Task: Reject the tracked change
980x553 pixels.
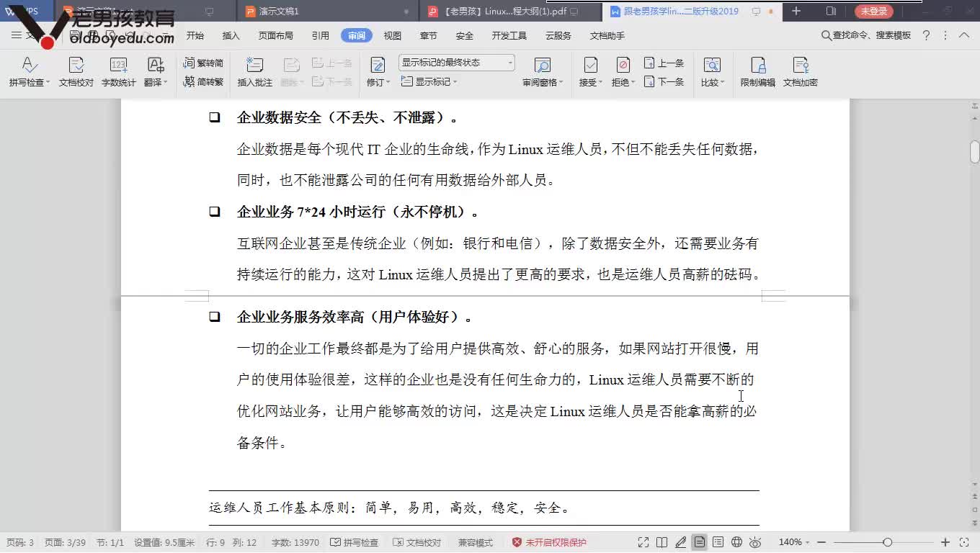Action: pos(623,66)
